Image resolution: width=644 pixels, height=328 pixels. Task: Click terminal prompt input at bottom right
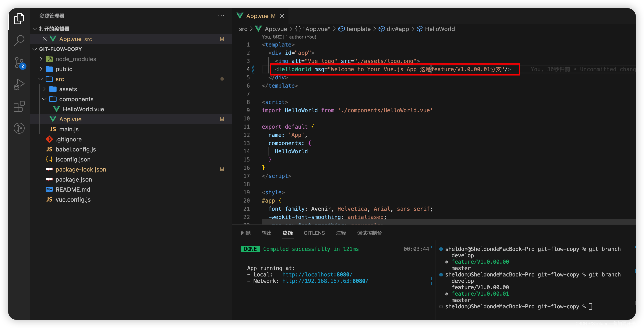[590, 307]
